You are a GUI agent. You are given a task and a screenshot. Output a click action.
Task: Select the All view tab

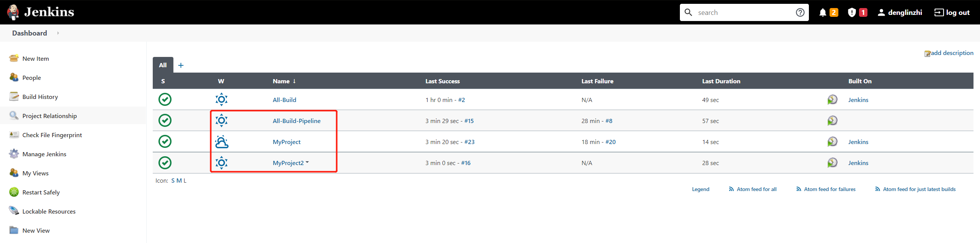point(163,65)
